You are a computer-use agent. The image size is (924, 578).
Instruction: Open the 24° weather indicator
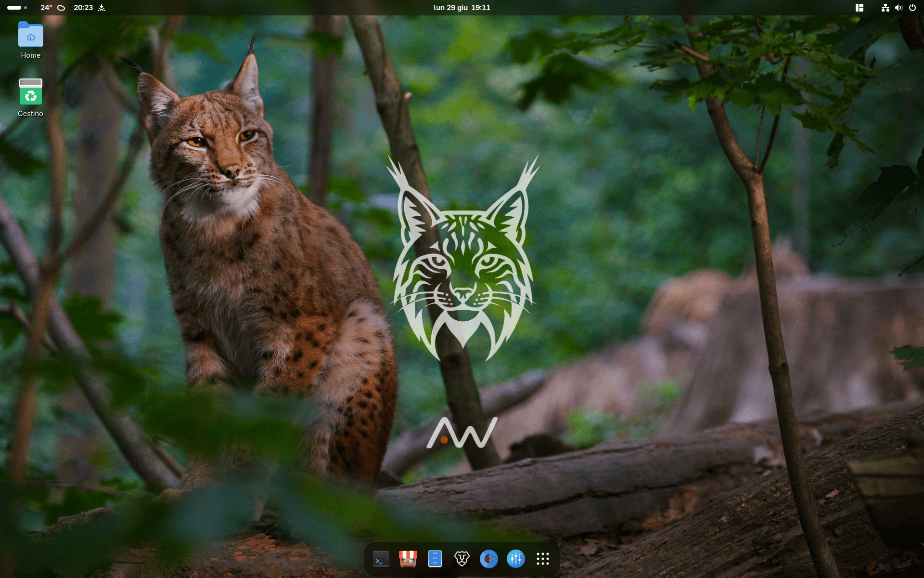pos(52,8)
